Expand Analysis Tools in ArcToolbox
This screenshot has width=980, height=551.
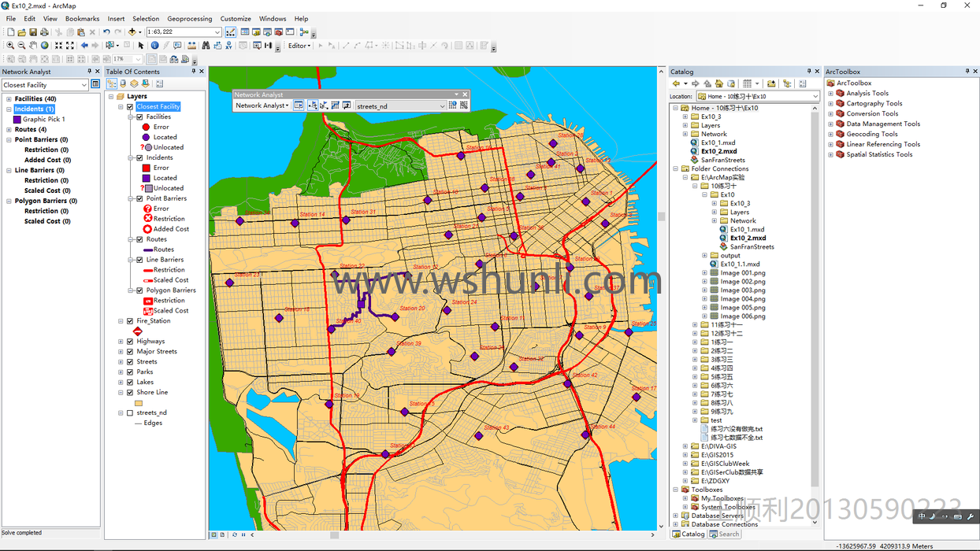point(830,94)
